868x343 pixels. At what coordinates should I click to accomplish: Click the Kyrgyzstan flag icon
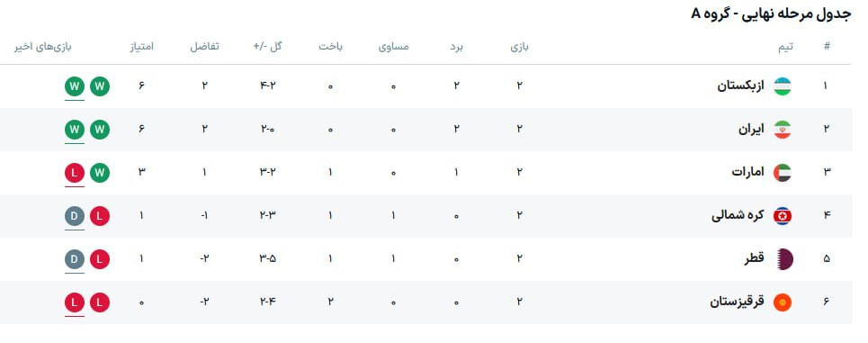783,302
